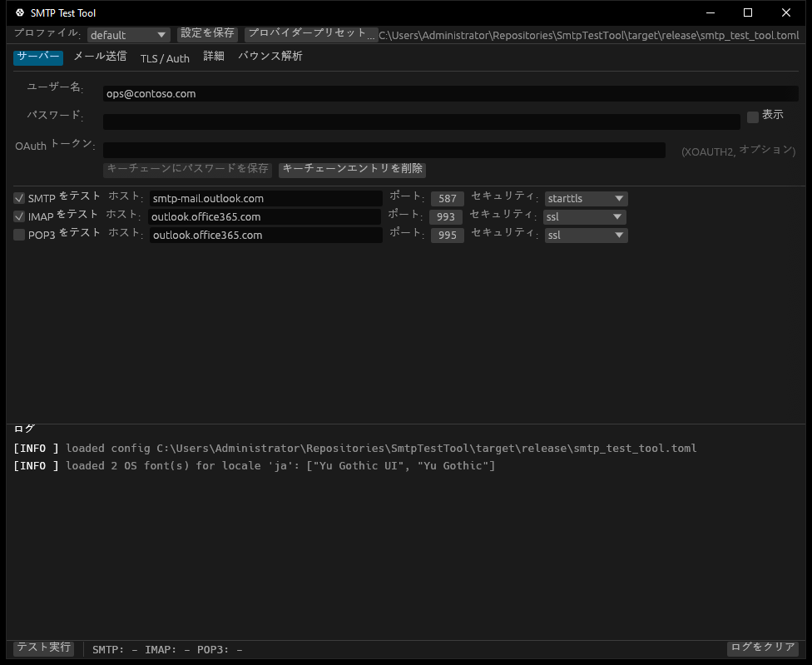This screenshot has width=812, height=665.
Task: Click the ログ panel heading
Action: pyautogui.click(x=24, y=429)
